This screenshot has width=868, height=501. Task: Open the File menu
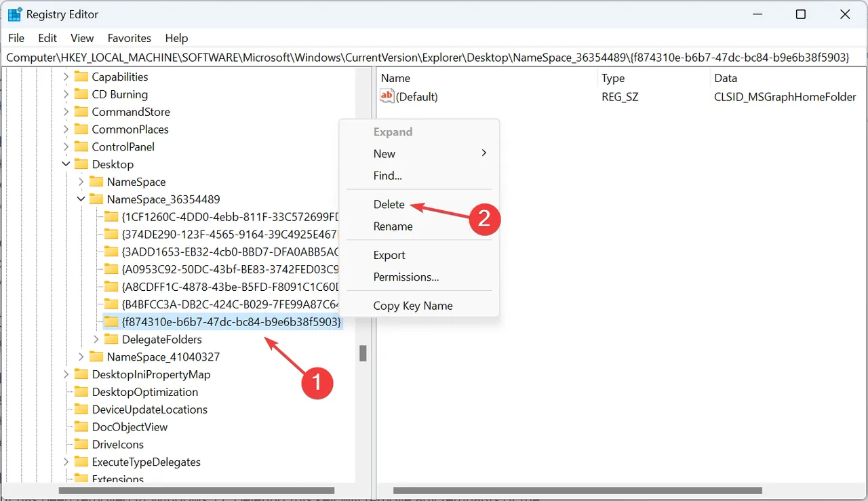[x=16, y=38]
